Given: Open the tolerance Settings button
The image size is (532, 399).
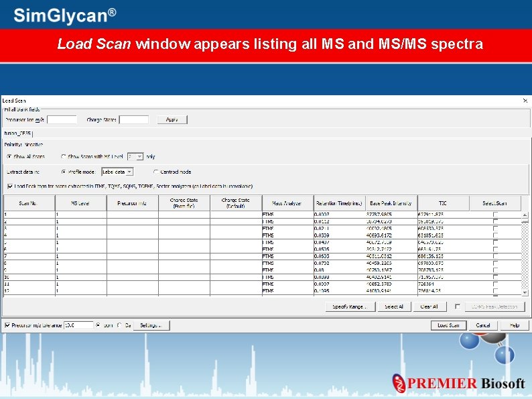Looking at the screenshot, I should pos(151,325).
